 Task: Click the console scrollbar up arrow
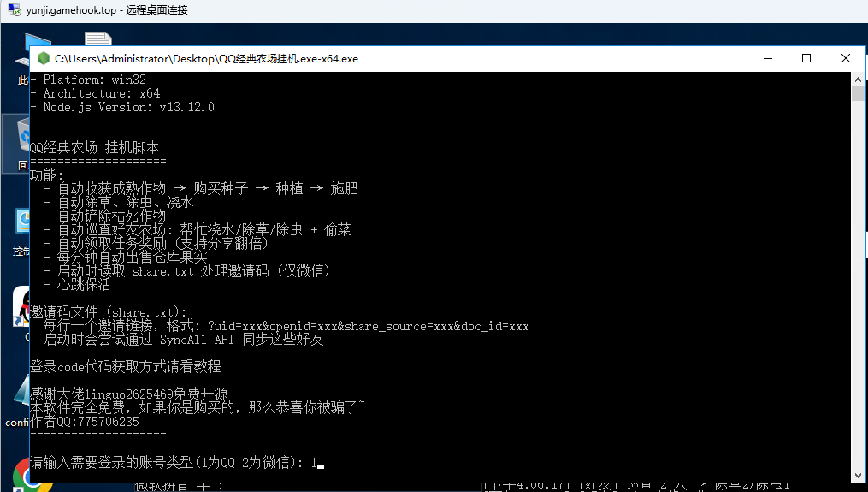(858, 79)
